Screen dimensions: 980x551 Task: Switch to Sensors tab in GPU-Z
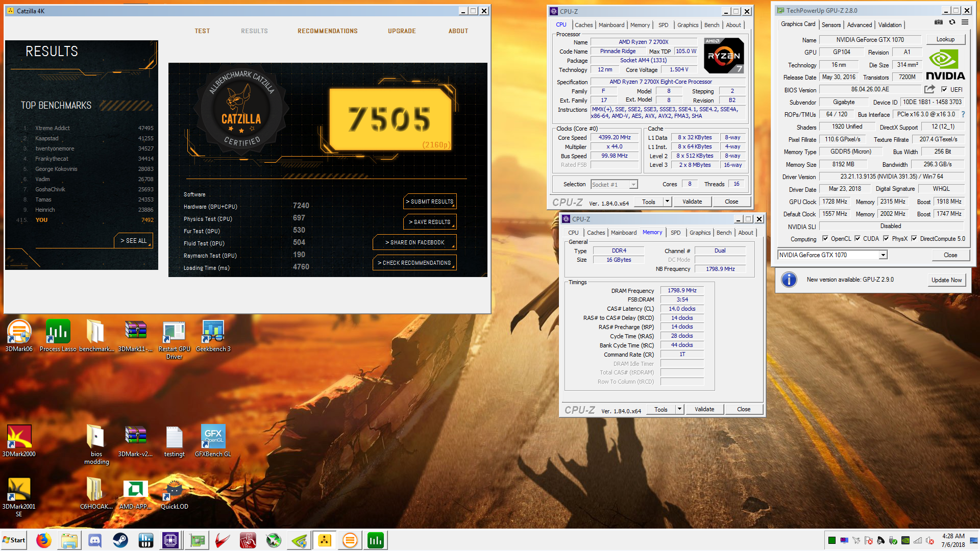pos(831,25)
